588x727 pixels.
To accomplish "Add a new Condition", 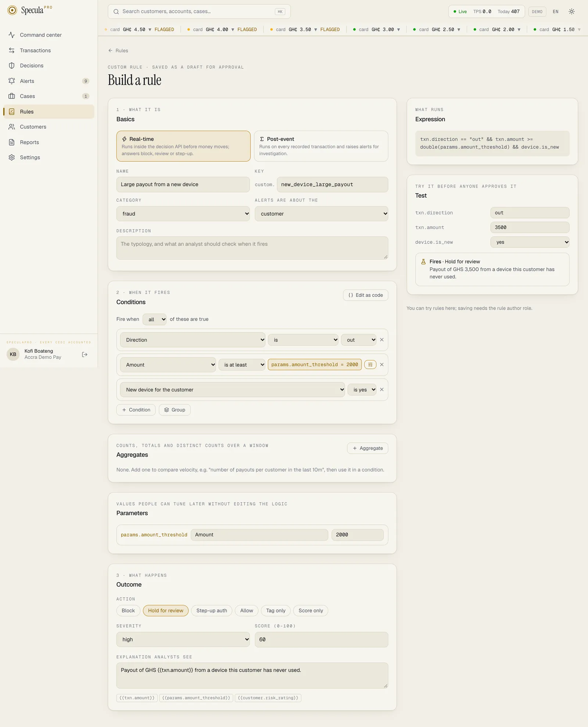I will 136,410.
